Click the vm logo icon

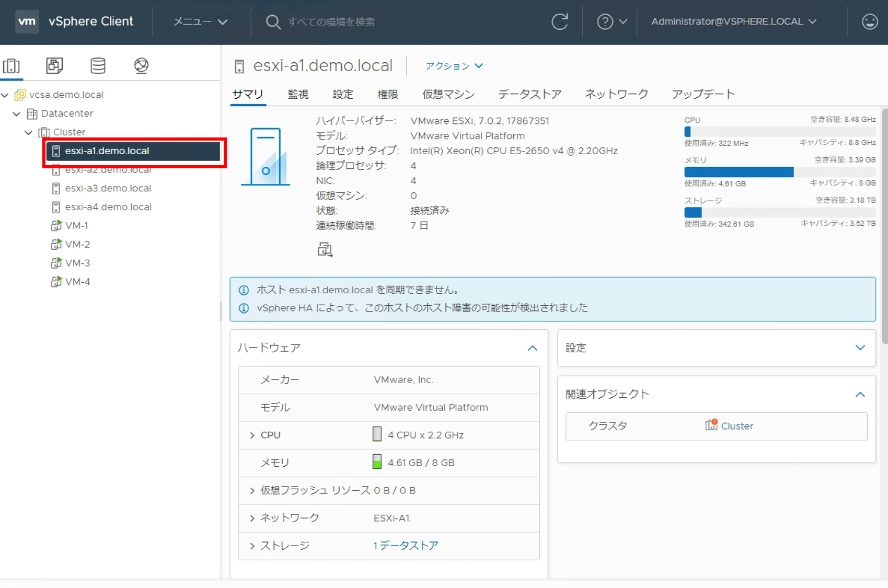[x=27, y=21]
